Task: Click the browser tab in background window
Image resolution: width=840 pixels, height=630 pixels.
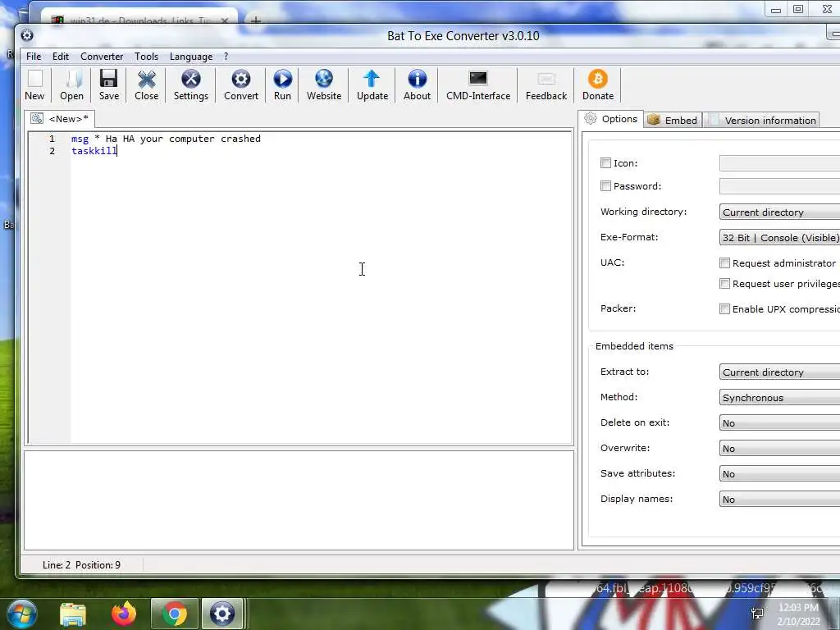Action: (139, 20)
